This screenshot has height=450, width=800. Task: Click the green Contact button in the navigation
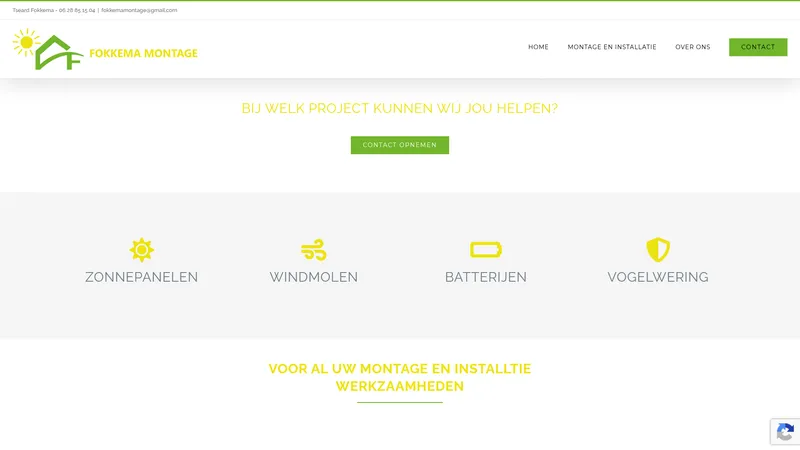pyautogui.click(x=758, y=47)
